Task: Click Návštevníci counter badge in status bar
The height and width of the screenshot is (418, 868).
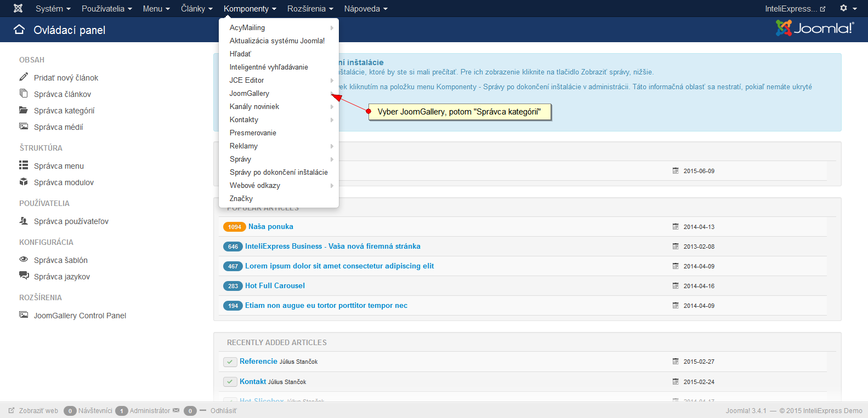Action: pos(70,411)
